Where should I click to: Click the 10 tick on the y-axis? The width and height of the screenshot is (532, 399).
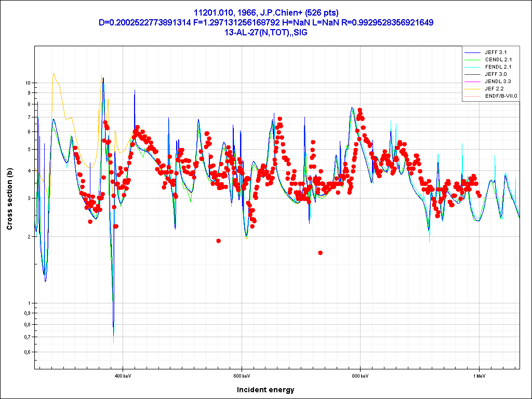(x=28, y=83)
